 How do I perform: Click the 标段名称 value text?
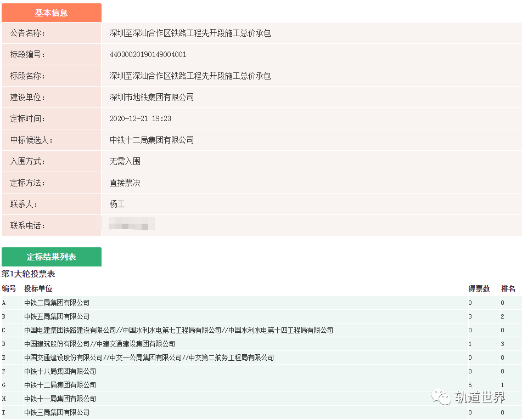tap(190, 76)
